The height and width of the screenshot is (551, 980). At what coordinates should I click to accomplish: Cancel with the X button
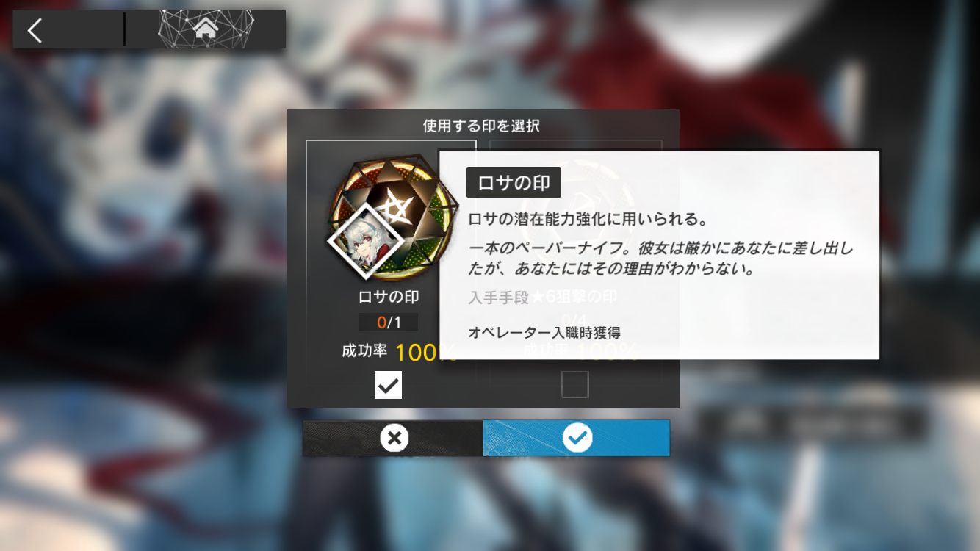point(393,439)
